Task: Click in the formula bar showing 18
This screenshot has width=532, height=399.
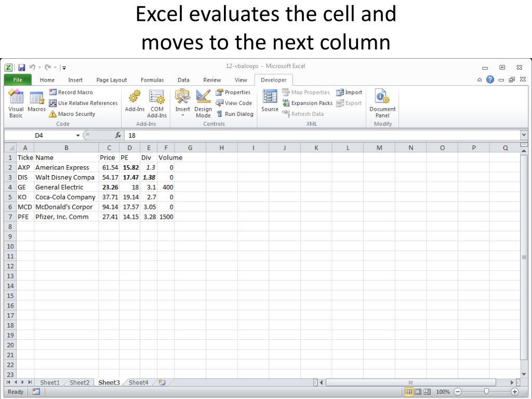Action: pos(322,136)
